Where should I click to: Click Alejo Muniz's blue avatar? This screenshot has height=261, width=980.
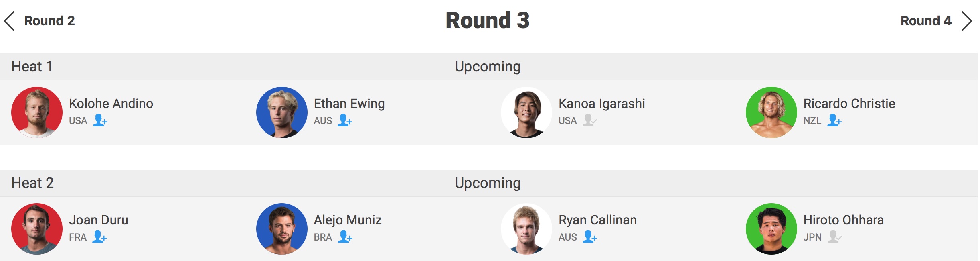click(x=282, y=229)
